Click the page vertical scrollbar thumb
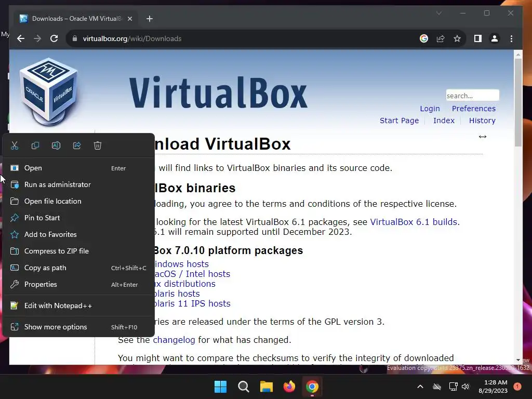Viewport: 532px width, 399px height. point(518,102)
